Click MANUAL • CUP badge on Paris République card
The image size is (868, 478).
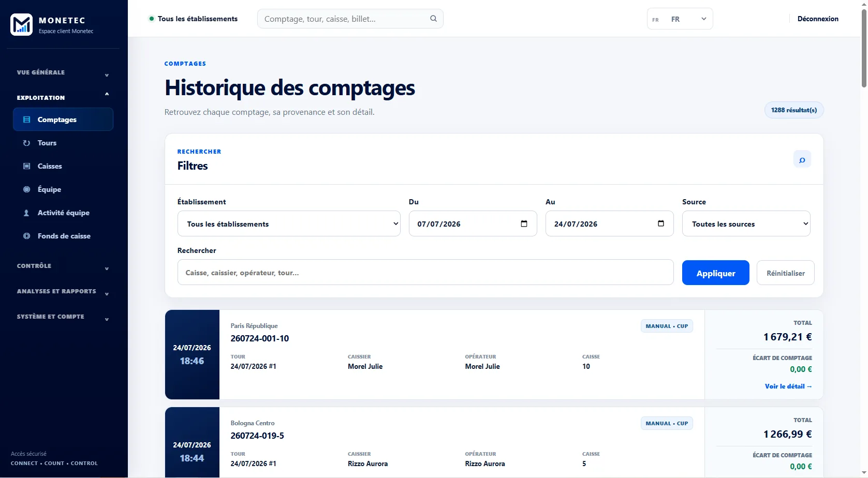pos(667,326)
